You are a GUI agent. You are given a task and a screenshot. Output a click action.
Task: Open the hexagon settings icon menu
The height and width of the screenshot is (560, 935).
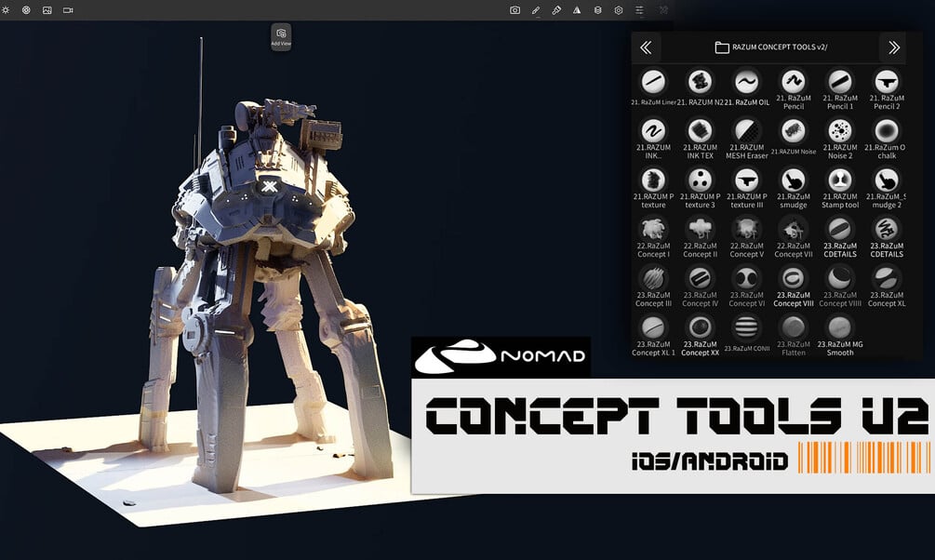tap(619, 10)
